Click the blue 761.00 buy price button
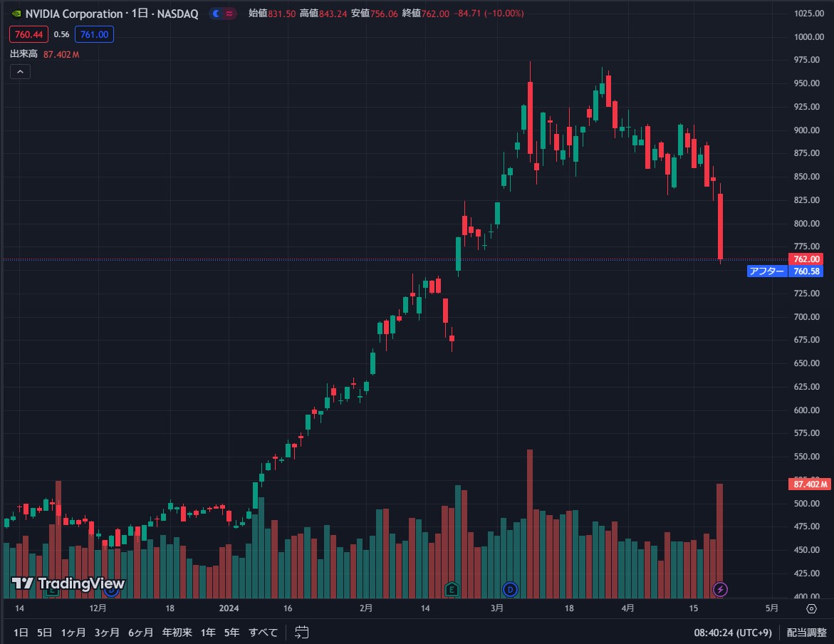This screenshot has height=644, width=834. pos(94,34)
